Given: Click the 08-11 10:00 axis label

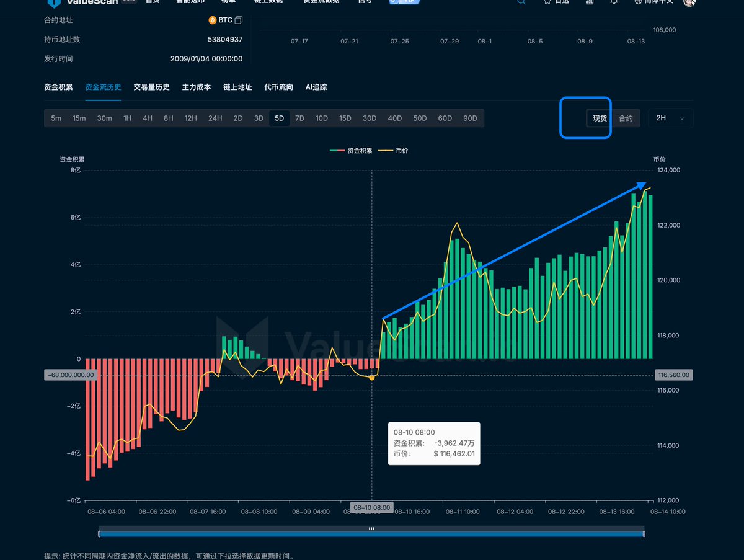Looking at the screenshot, I should point(463,512).
